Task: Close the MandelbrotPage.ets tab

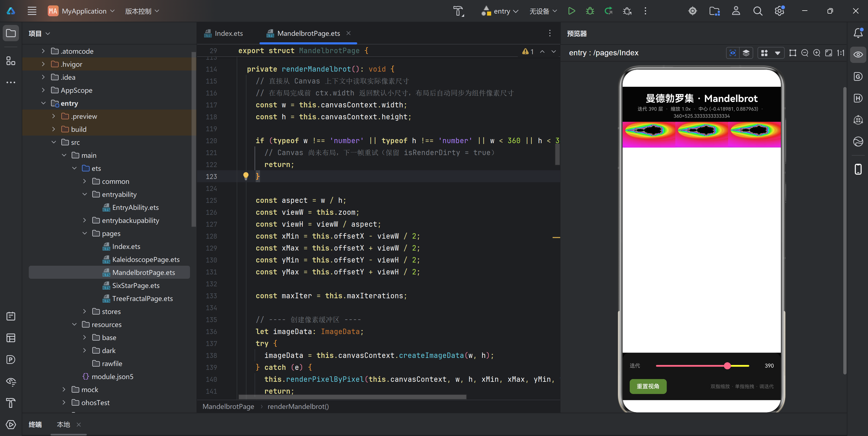Action: [x=349, y=33]
